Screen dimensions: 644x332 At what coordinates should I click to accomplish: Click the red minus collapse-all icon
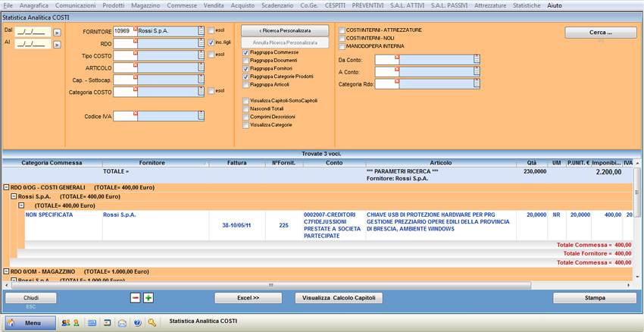click(x=136, y=298)
